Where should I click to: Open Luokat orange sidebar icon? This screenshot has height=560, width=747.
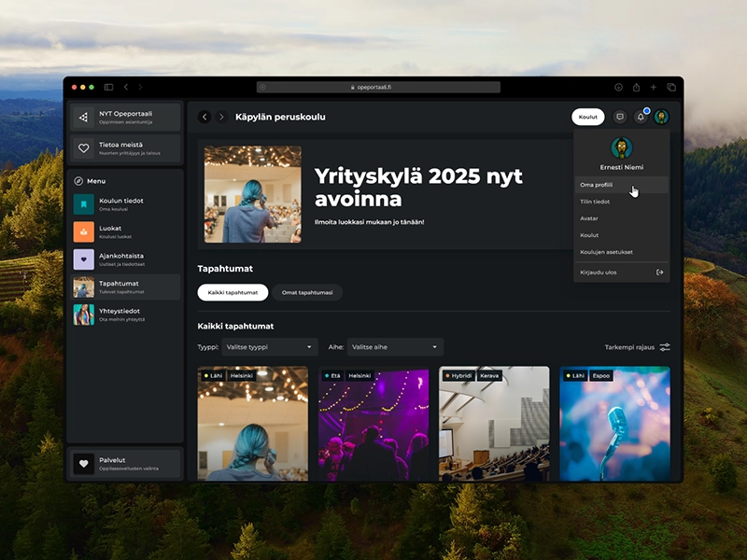pyautogui.click(x=84, y=231)
